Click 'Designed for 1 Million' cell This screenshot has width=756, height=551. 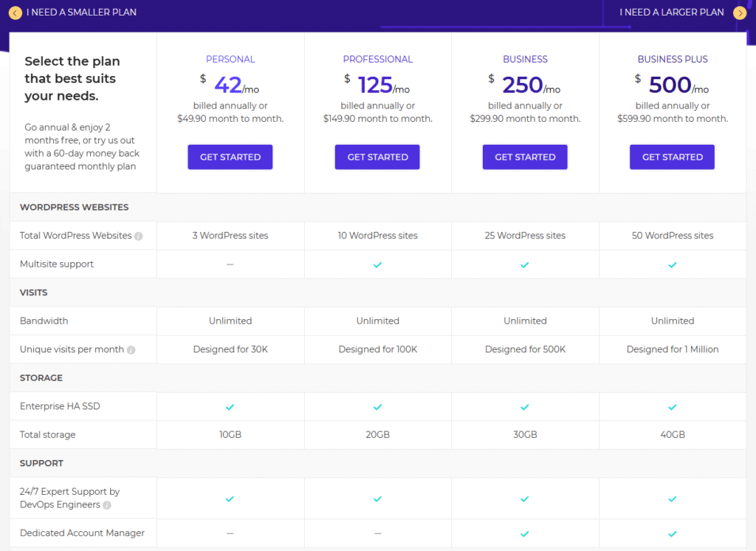[x=673, y=349]
